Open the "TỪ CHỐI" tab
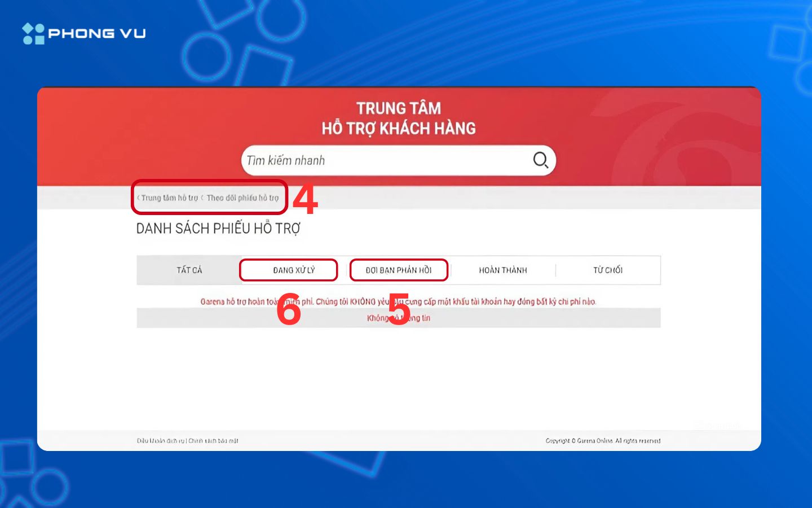The image size is (812, 508). tap(607, 270)
